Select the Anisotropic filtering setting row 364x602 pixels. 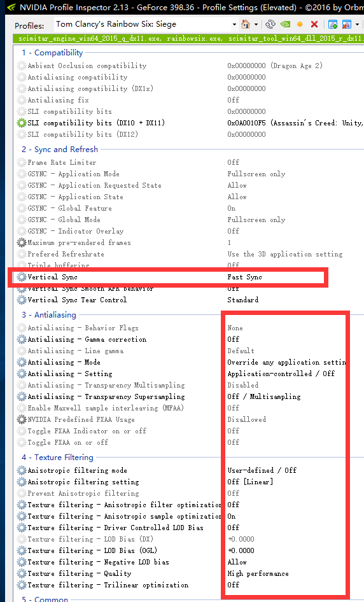190,482
